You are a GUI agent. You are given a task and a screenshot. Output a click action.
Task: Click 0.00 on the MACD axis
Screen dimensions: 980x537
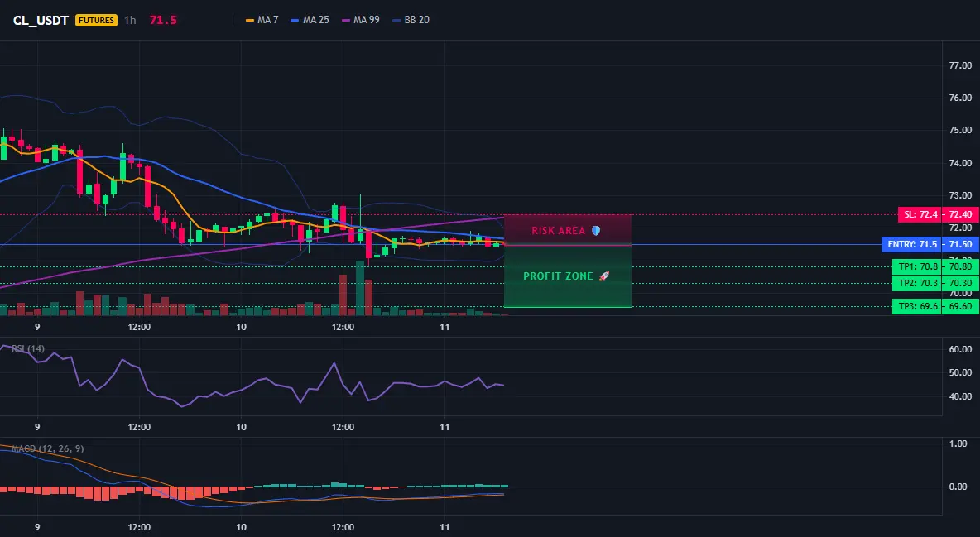point(958,487)
